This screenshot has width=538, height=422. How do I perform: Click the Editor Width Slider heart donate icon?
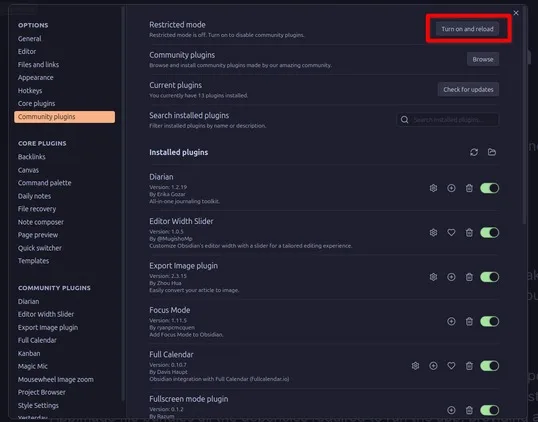[x=451, y=233]
